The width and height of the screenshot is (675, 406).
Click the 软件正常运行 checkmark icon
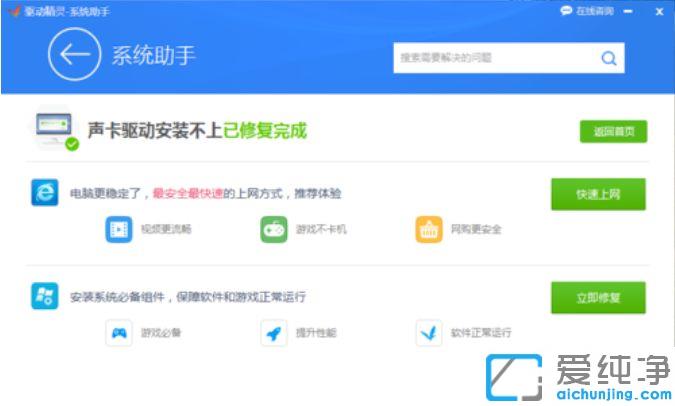click(x=429, y=333)
